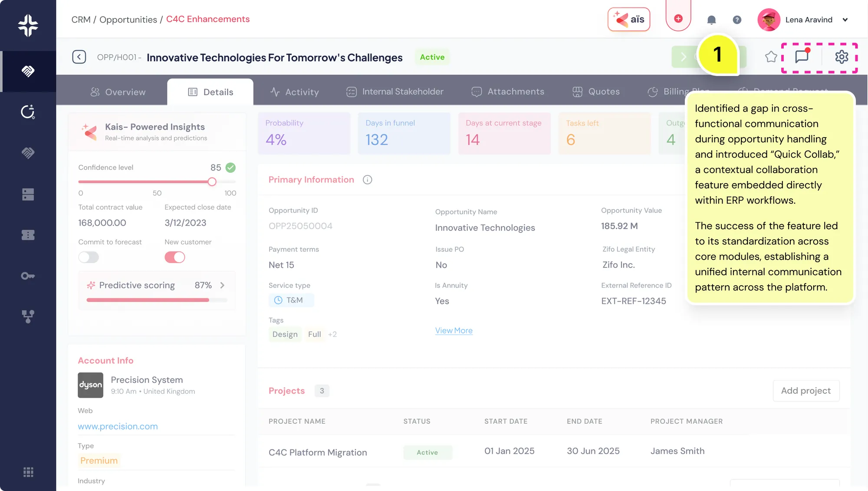Open the circular refresh sidebar icon
This screenshot has height=491, width=868.
click(28, 112)
